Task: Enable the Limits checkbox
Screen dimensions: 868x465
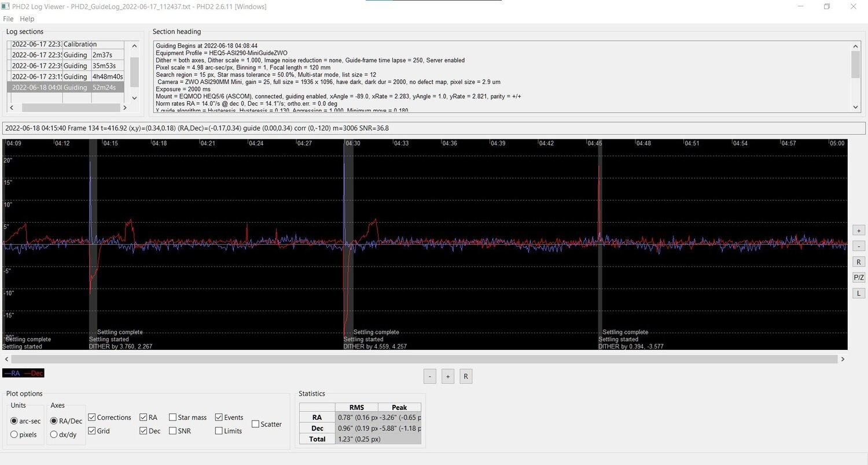Action: click(229, 431)
